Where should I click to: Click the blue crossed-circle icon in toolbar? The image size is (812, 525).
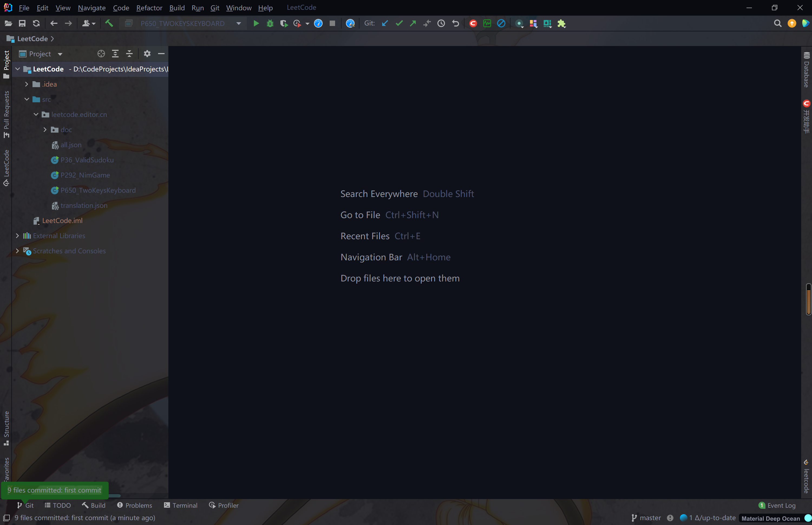coord(501,23)
